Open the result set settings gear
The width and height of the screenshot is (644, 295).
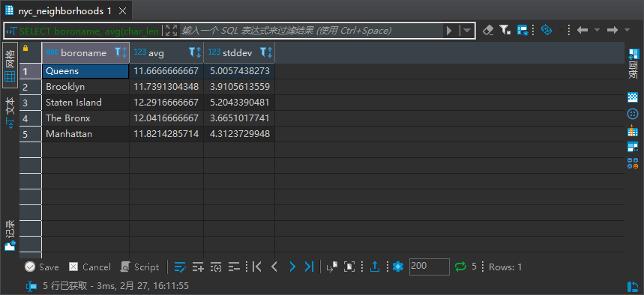coord(397,267)
